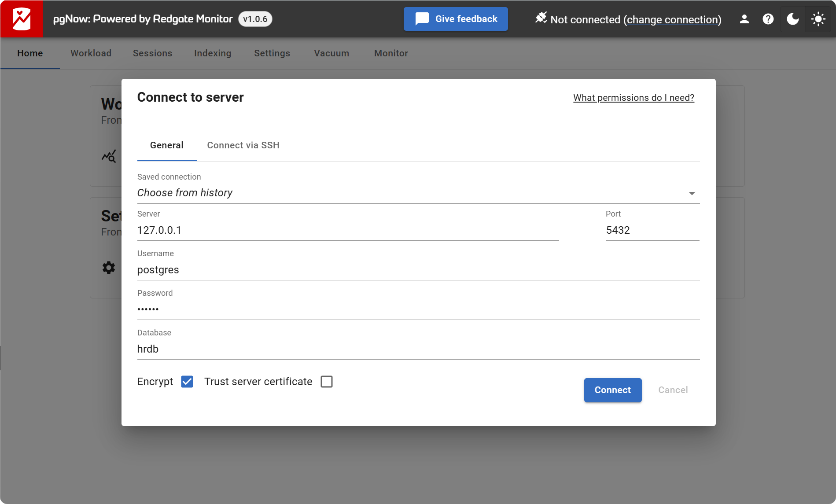Click the Give feedback button
This screenshot has width=836, height=504.
(x=456, y=19)
